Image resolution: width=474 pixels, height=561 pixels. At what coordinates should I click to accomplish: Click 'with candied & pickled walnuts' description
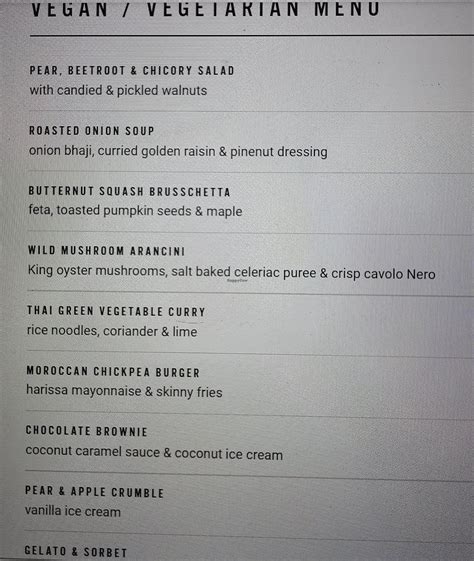point(118,90)
